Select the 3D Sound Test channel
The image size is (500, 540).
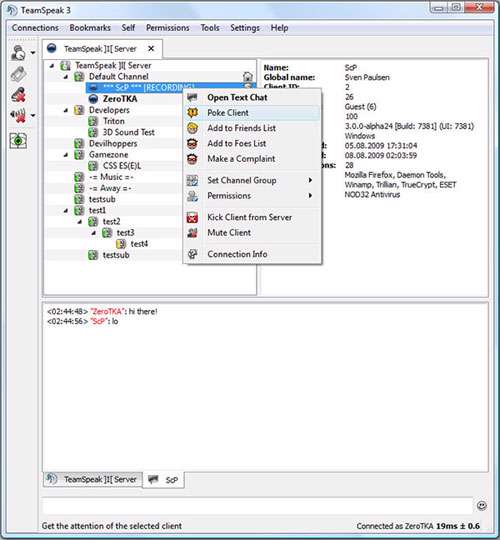coord(128,132)
